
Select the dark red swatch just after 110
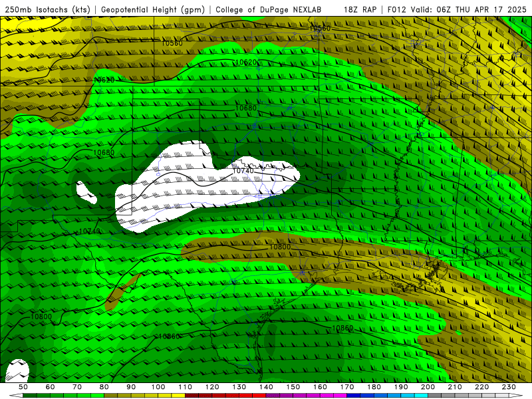tap(192, 396)
